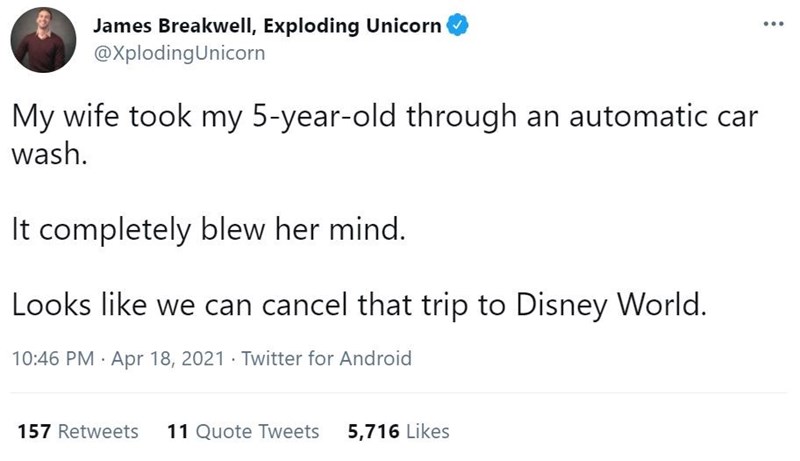Screen dimensions: 800x461
Task: Click the blue verified badge
Action: [457, 26]
